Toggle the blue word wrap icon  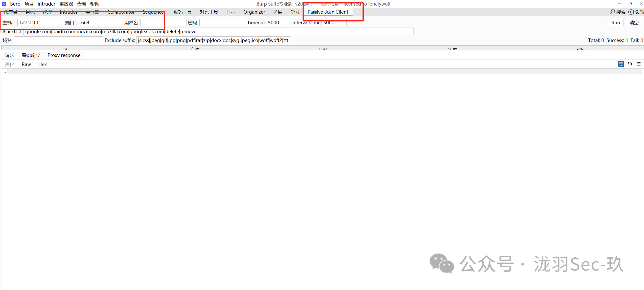coord(621,64)
